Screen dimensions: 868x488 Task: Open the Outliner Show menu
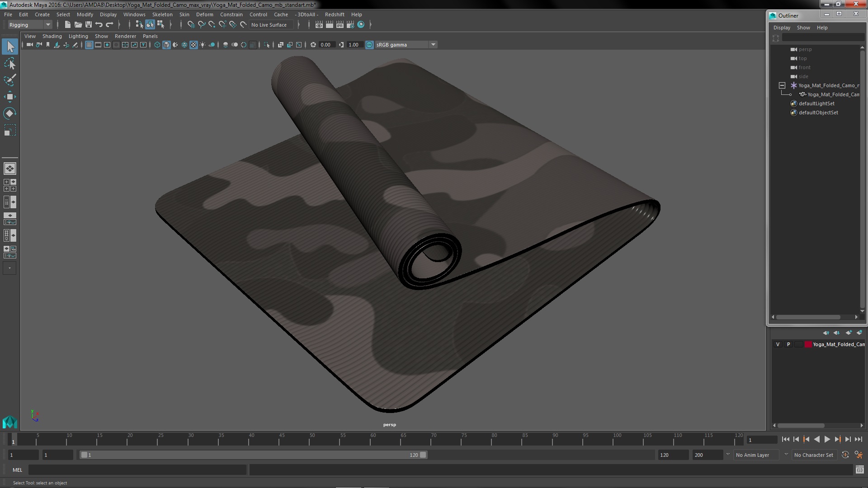point(803,28)
